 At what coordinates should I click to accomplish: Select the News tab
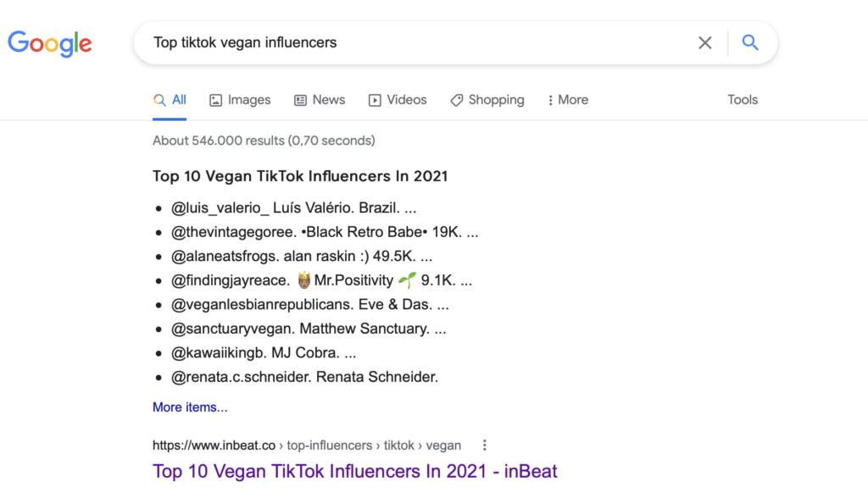[329, 100]
